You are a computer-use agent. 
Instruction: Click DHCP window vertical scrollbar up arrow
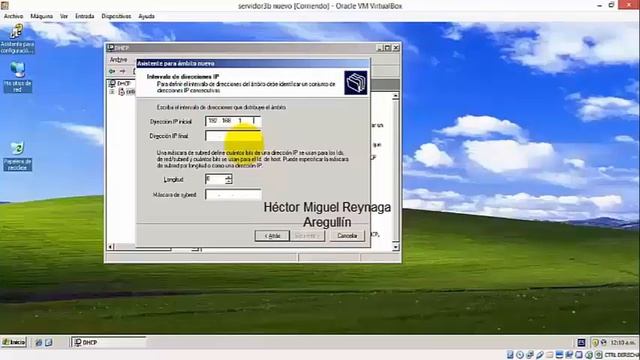395,96
